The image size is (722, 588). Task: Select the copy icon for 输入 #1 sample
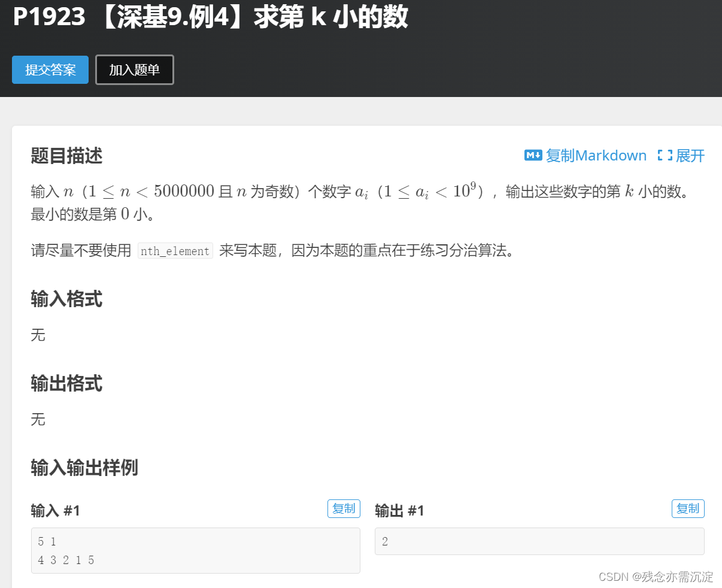(x=344, y=508)
